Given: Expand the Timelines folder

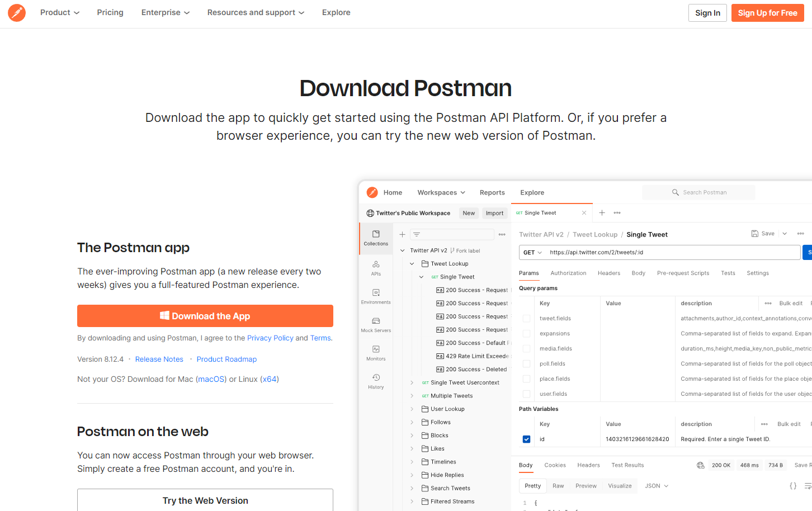Looking at the screenshot, I should [412, 462].
